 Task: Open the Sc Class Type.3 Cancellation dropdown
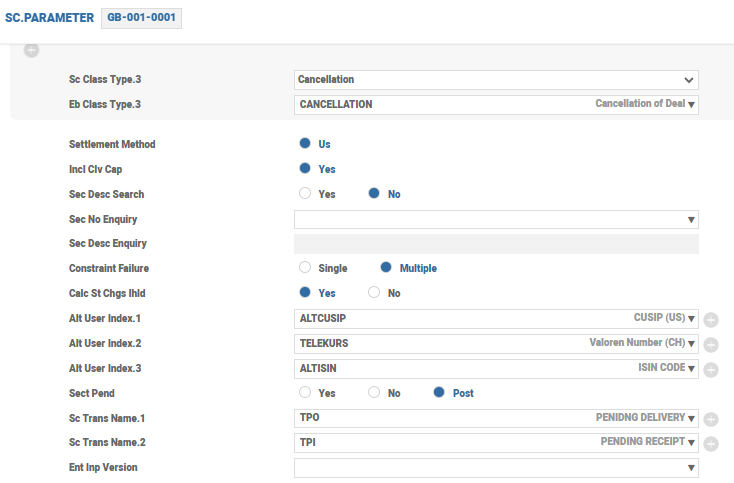[x=688, y=79]
